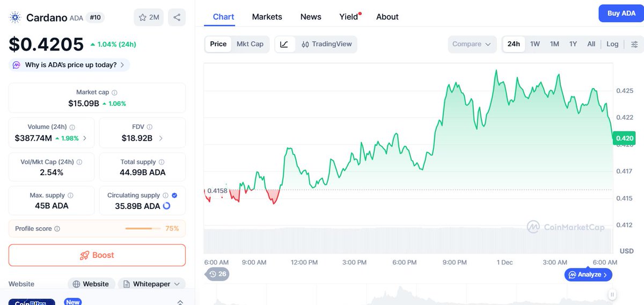Click the $15.09B market cap value
Viewport: 644px width, 305px height.
pos(84,103)
